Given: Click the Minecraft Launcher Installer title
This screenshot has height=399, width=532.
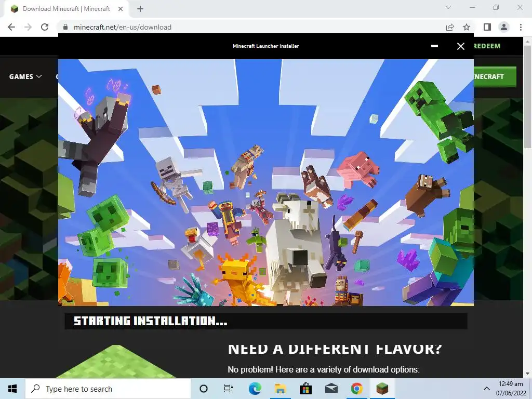Looking at the screenshot, I should click(266, 46).
